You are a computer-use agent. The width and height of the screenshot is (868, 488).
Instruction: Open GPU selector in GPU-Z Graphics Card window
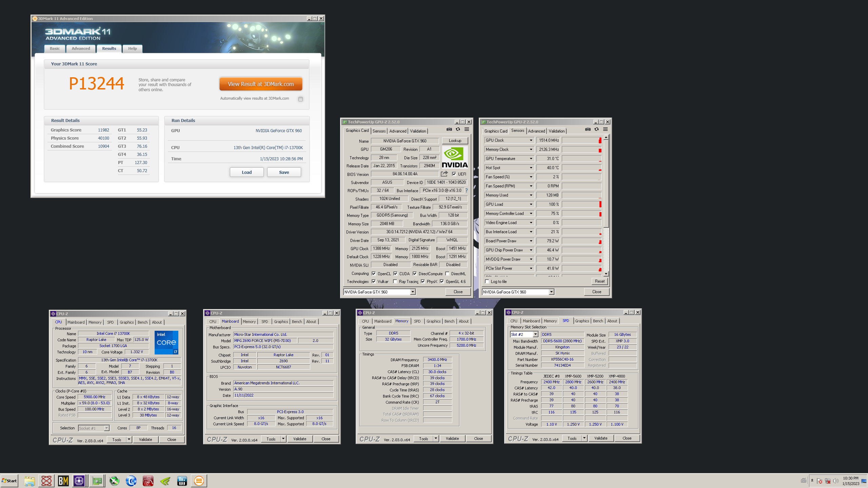(379, 292)
